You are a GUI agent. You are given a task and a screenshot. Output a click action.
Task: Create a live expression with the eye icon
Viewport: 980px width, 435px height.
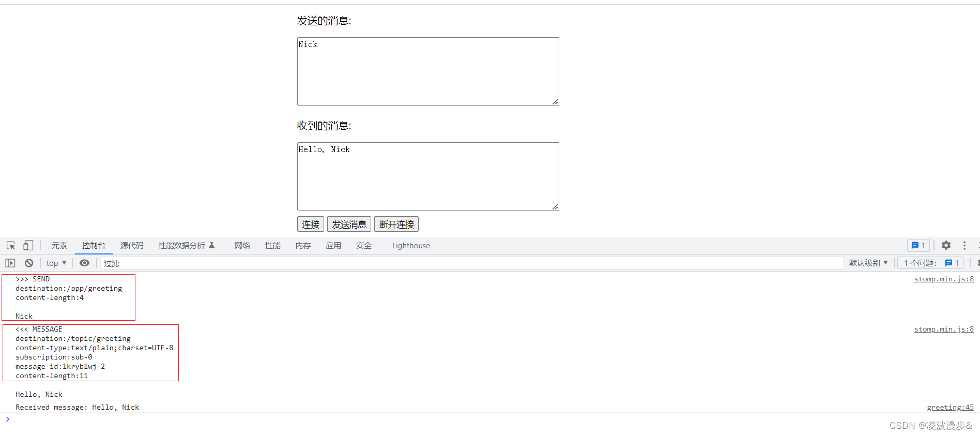(x=84, y=263)
